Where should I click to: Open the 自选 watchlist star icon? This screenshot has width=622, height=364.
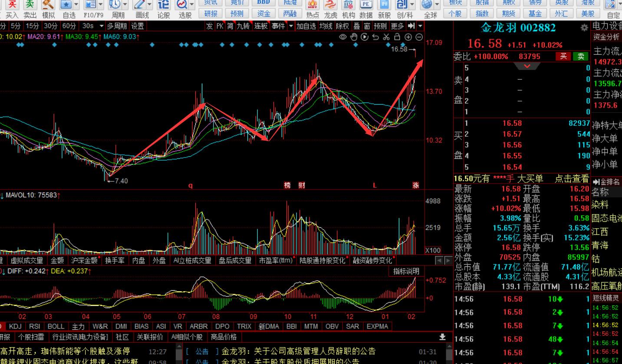[x=66, y=5]
